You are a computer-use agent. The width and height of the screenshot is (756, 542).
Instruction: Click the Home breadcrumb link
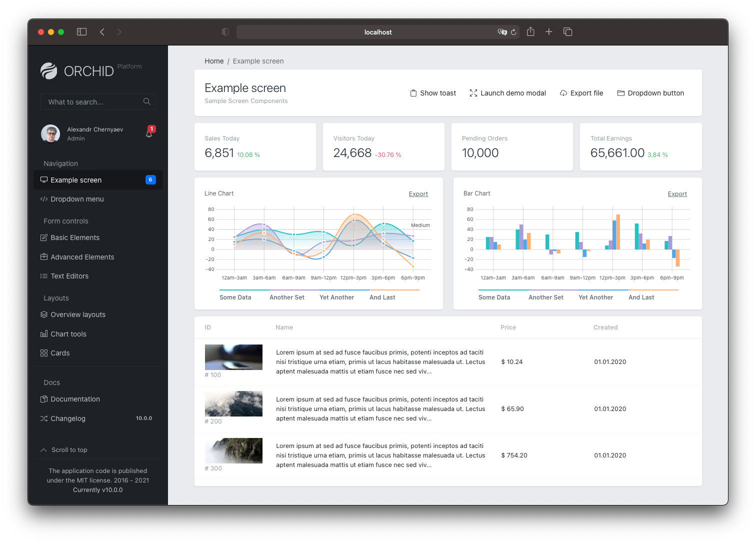click(214, 61)
